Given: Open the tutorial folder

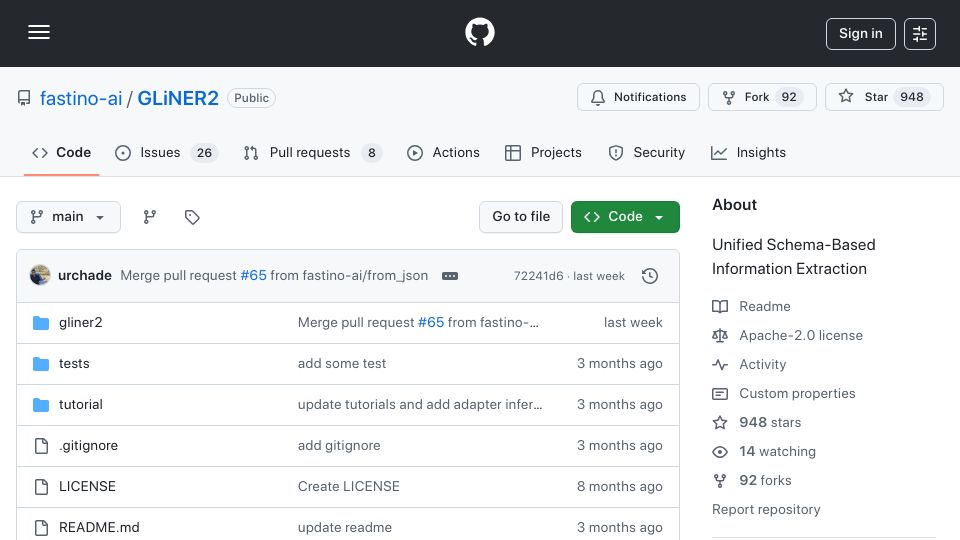Looking at the screenshot, I should click(x=81, y=405).
